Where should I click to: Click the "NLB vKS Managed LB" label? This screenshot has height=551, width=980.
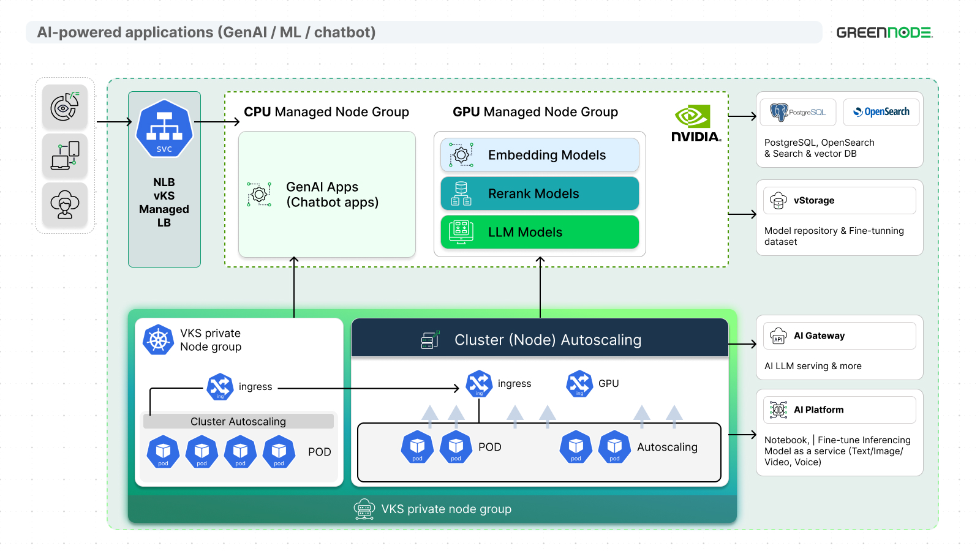click(x=164, y=203)
